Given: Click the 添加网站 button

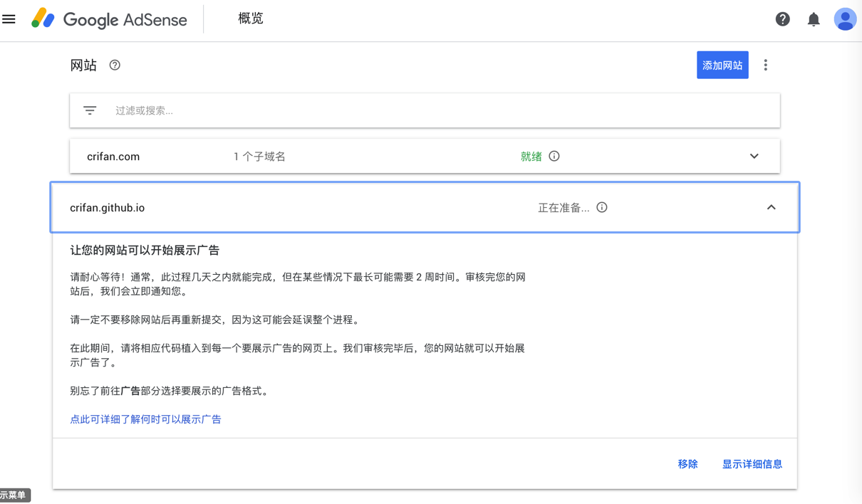Looking at the screenshot, I should (722, 65).
